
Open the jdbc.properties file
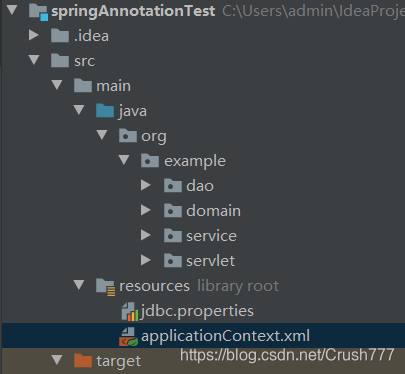pos(197,311)
